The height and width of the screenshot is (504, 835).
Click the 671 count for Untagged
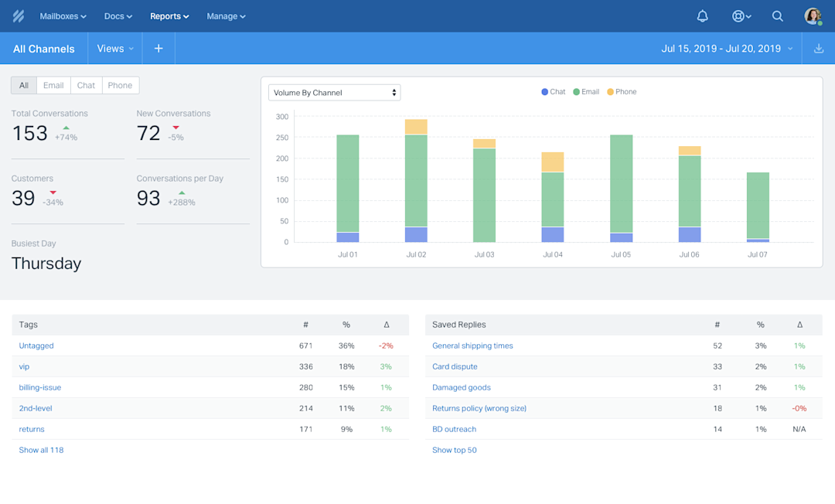(305, 346)
